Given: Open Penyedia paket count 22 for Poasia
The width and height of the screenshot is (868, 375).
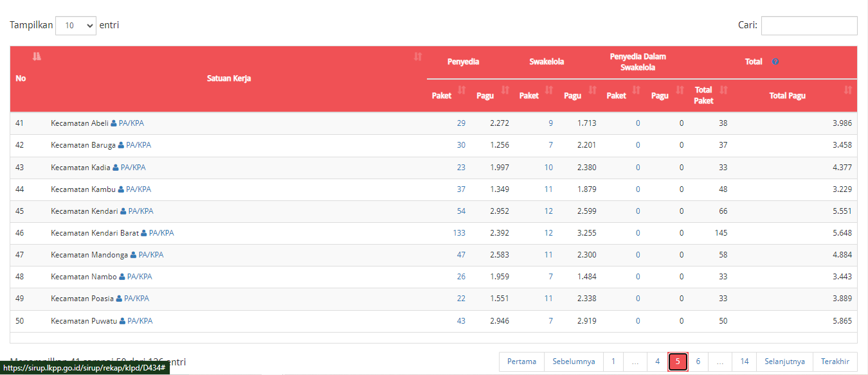Looking at the screenshot, I should tap(461, 299).
